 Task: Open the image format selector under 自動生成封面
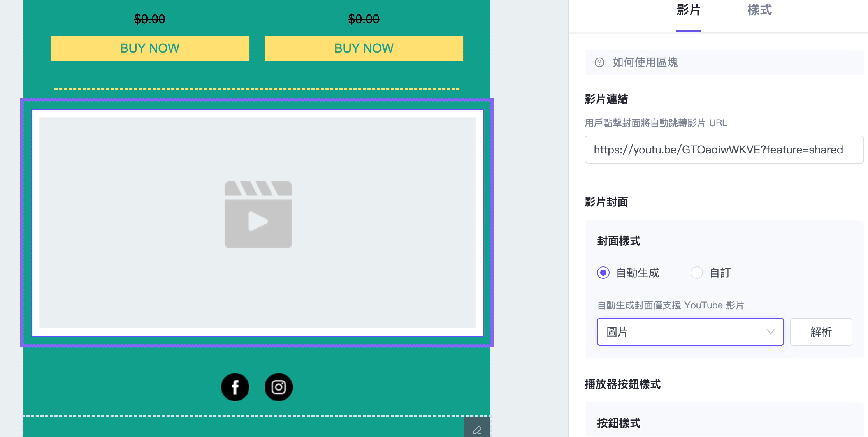coord(690,332)
